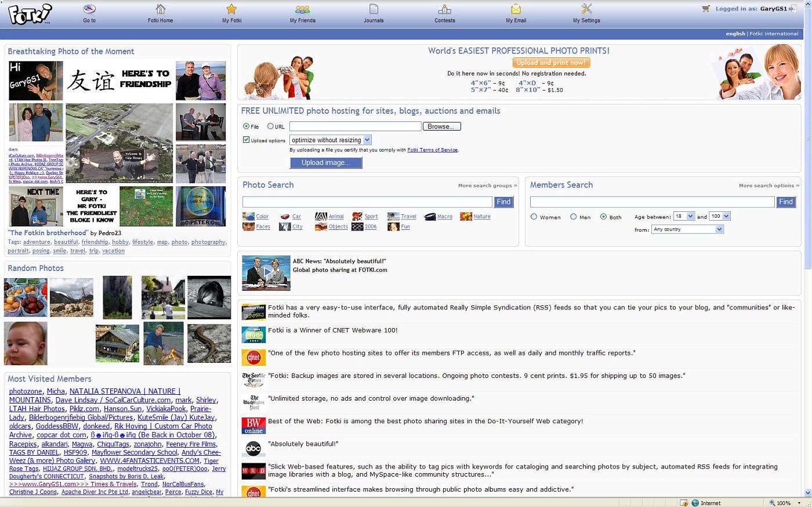Open the baby face random photo
Screen dimensions: 812x508
[x=26, y=343]
